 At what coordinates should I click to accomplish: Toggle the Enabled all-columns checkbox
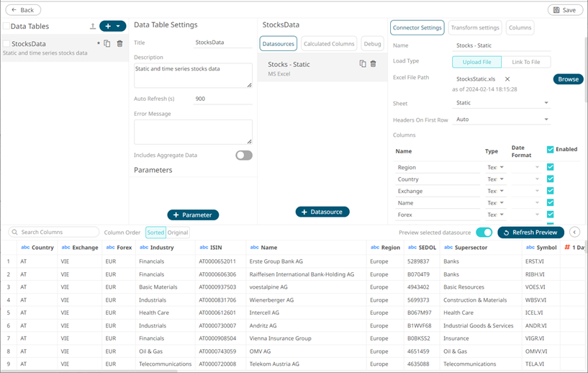click(x=550, y=149)
